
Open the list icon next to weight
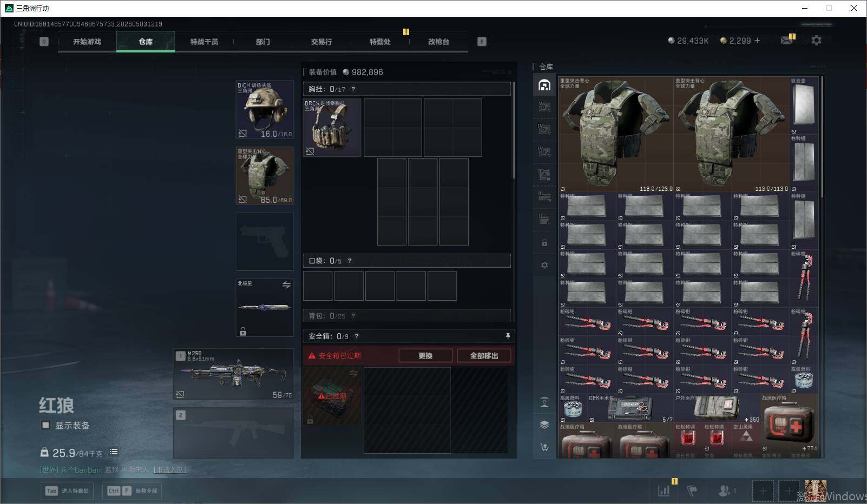(x=114, y=452)
